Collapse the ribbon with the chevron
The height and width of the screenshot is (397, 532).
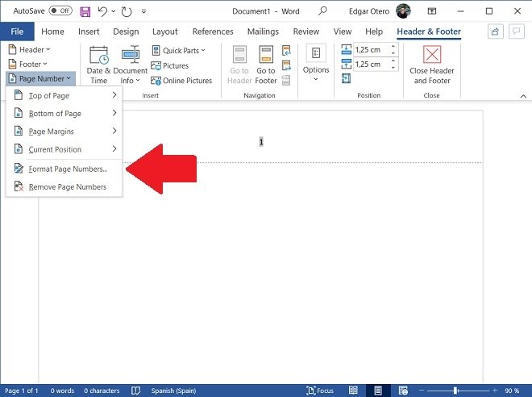coord(523,97)
